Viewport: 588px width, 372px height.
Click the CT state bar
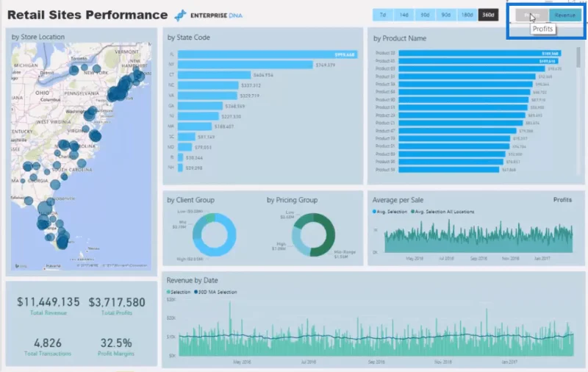tap(214, 75)
